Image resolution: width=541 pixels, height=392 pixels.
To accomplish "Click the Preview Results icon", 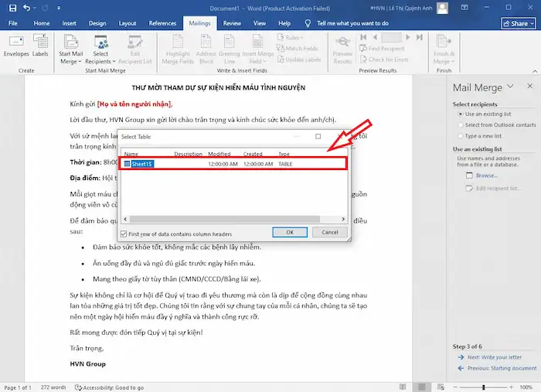I will pos(342,46).
